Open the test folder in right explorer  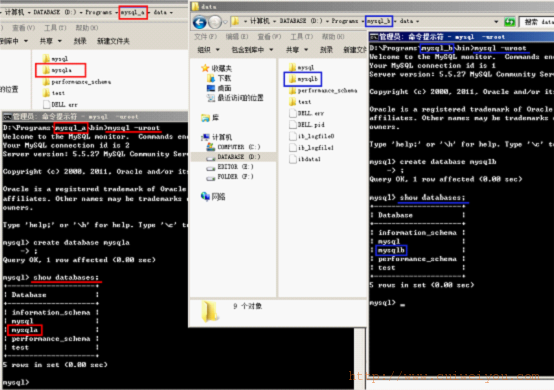point(300,102)
